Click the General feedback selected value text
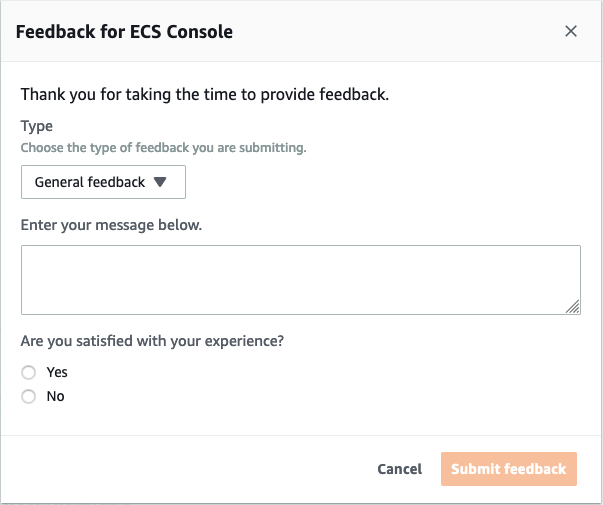Image resolution: width=603 pixels, height=505 pixels. pos(90,182)
